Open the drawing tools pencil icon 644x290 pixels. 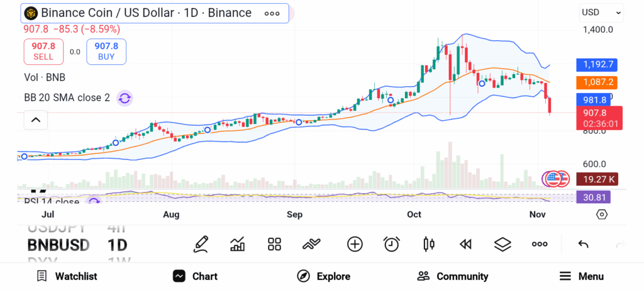(x=201, y=244)
